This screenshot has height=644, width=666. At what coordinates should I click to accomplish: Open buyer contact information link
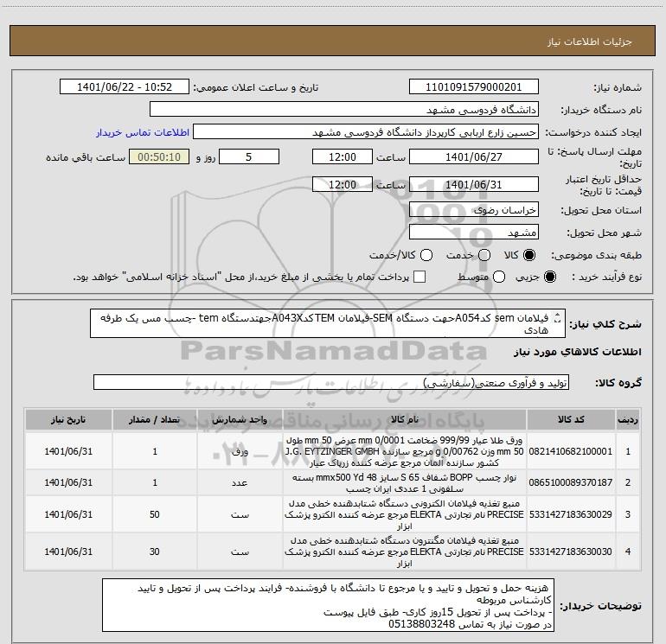point(143,132)
